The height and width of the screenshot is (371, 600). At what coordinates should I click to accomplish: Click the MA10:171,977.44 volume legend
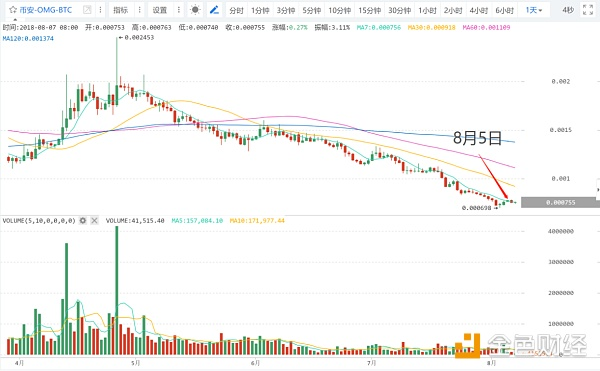tap(257, 221)
